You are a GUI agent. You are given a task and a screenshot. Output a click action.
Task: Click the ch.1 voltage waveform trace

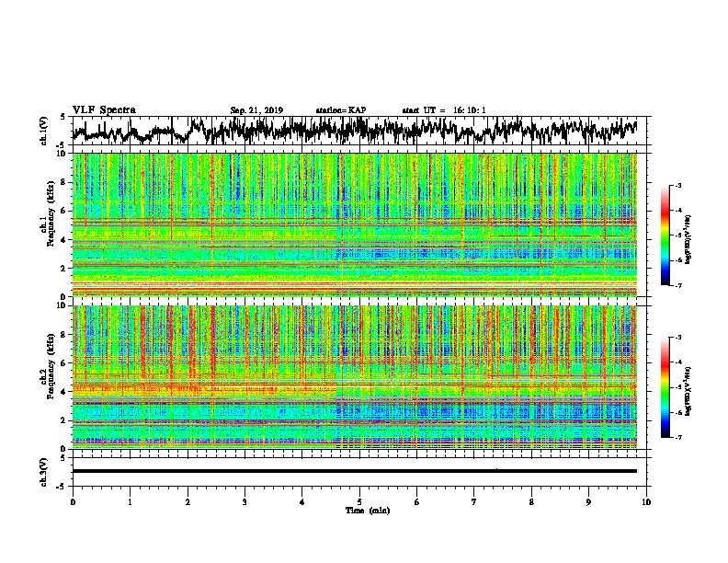coord(355,130)
